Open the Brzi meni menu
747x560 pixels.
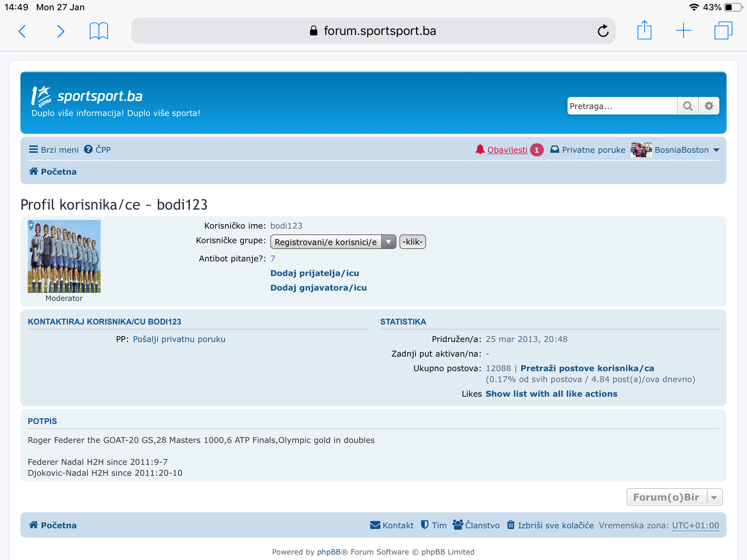(x=54, y=150)
